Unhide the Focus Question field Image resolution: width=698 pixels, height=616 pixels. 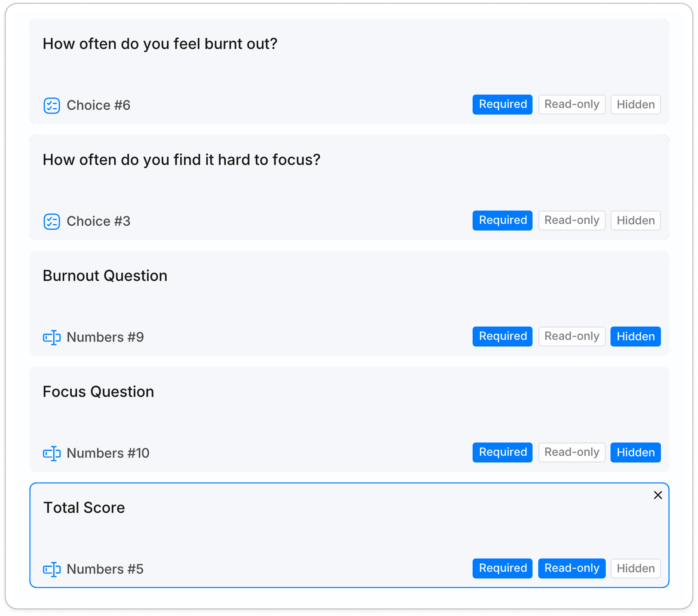pyautogui.click(x=636, y=452)
